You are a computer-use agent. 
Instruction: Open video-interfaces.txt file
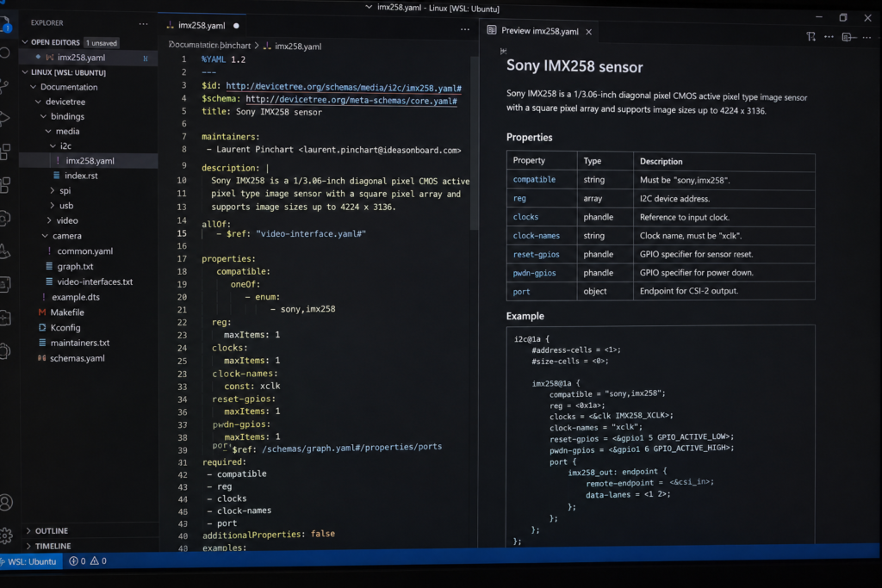click(x=95, y=281)
